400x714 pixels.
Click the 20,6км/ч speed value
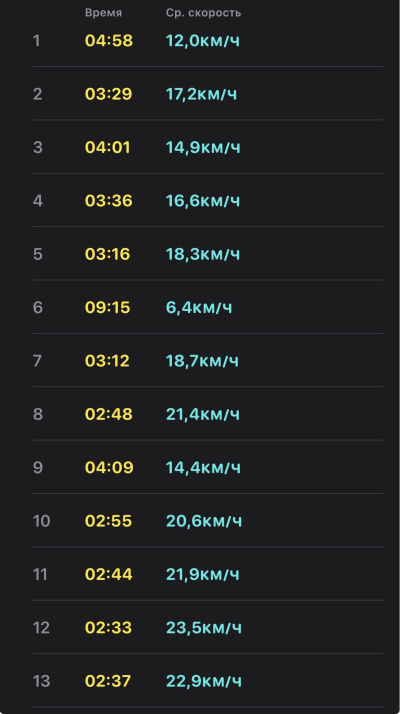(204, 520)
